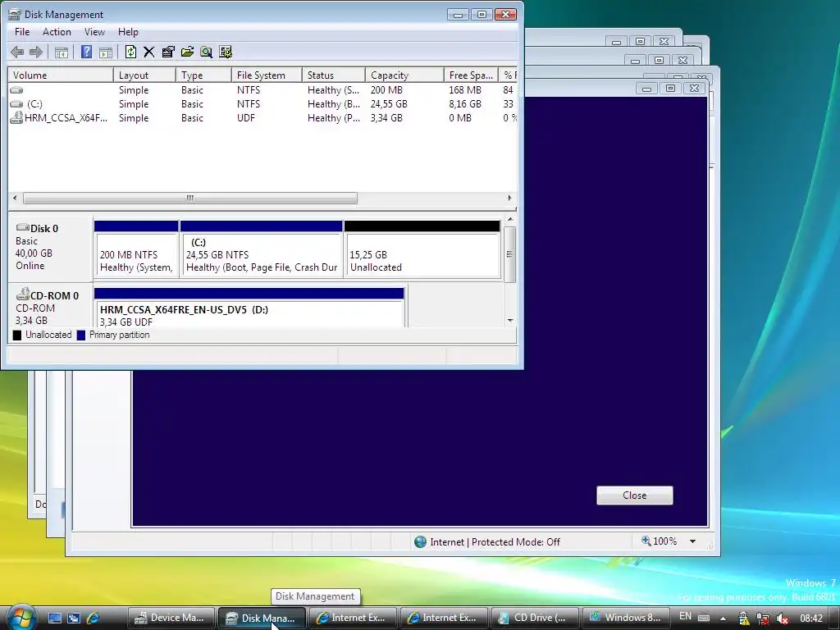840x630 pixels.
Task: Click the Explore magnifier toolbar icon
Action: (x=206, y=52)
